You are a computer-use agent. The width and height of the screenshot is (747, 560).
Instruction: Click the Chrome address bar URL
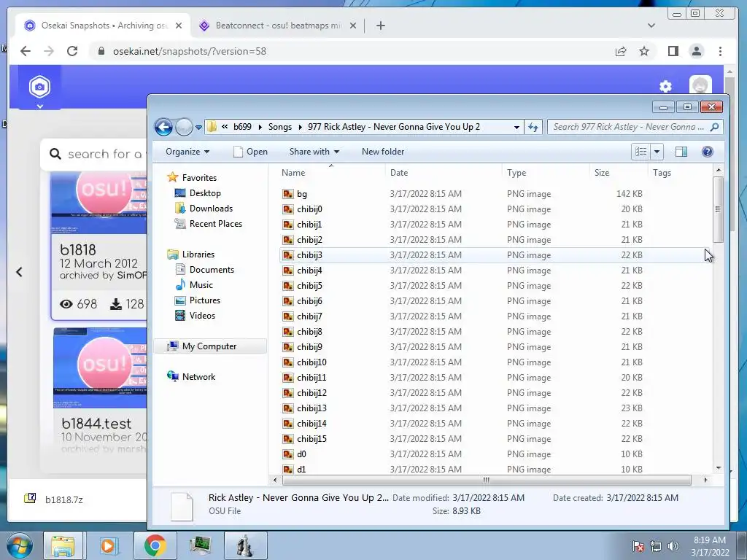(190, 51)
